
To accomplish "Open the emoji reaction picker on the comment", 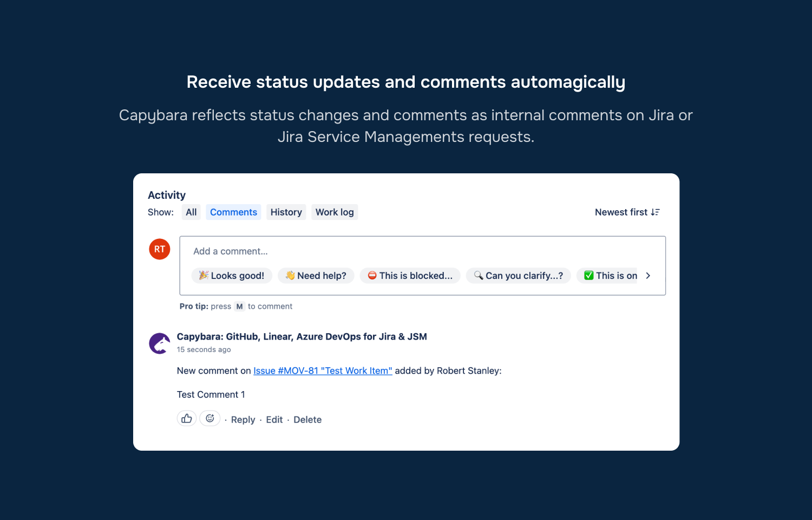I will [210, 418].
